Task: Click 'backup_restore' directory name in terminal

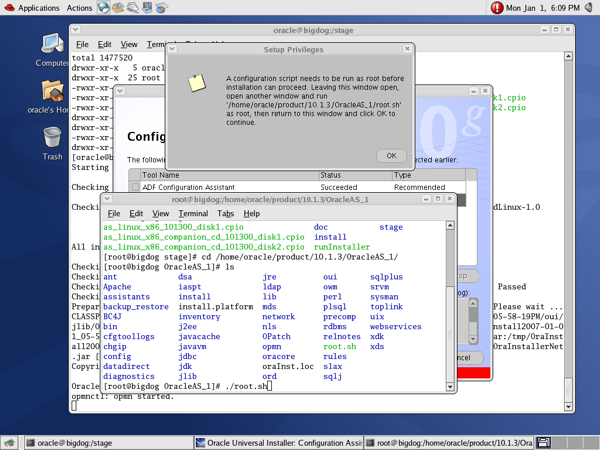Action: (136, 307)
